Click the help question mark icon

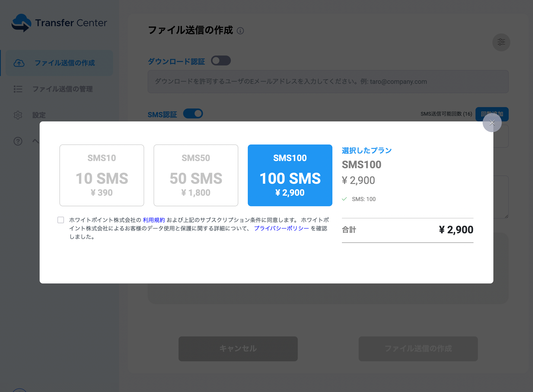pos(18,141)
